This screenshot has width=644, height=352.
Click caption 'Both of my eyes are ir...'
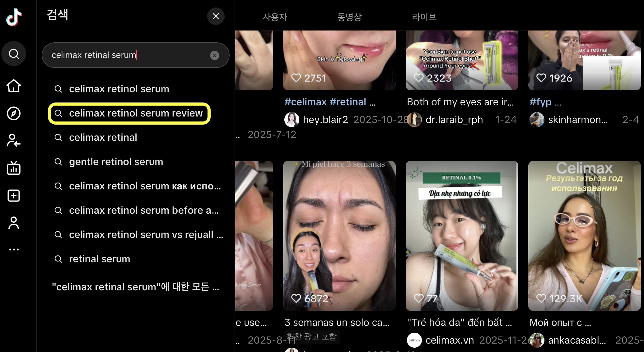[x=460, y=102]
